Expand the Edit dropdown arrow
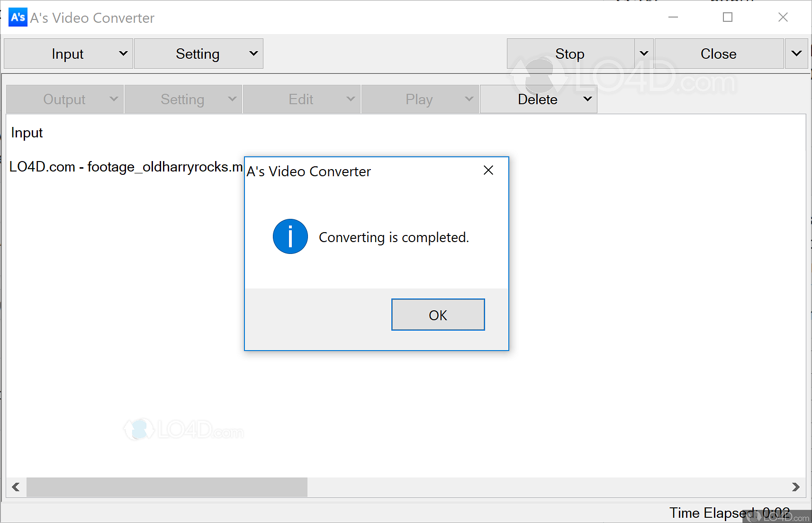 (x=351, y=99)
